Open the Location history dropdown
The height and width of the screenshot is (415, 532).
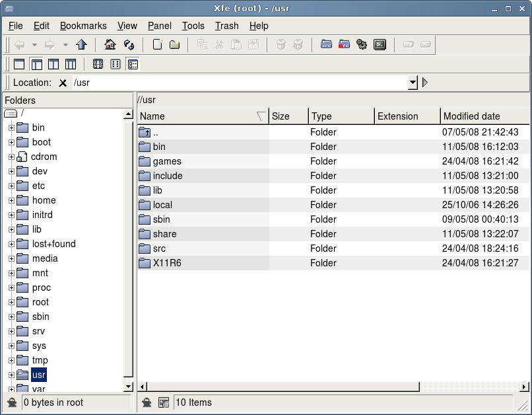pos(413,82)
